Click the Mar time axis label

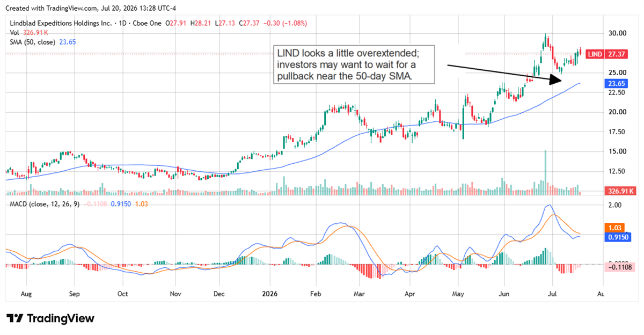click(360, 294)
